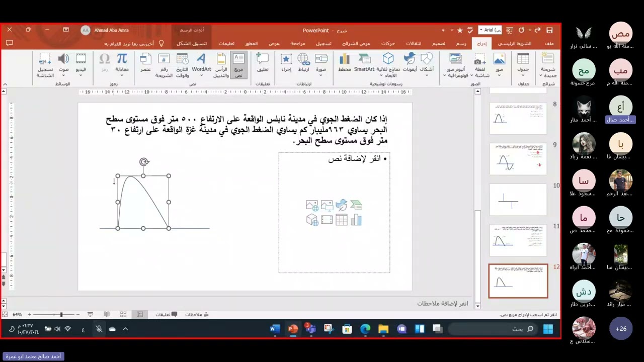Open Microsoft Teams from the taskbar

[x=310, y=329]
